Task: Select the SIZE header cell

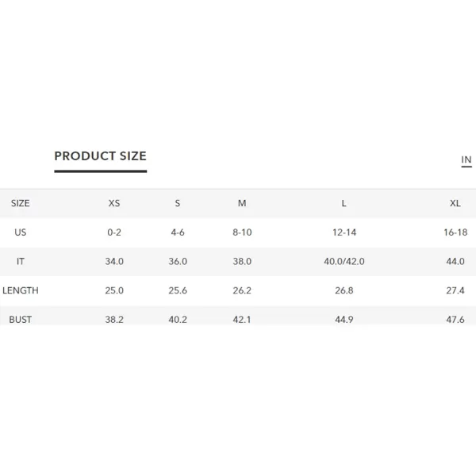Action: pyautogui.click(x=21, y=203)
